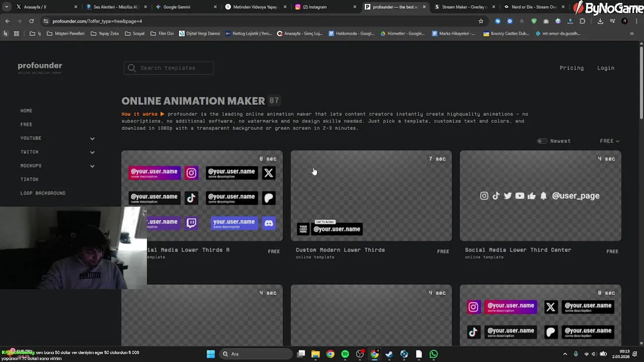Open the Login page

[606, 68]
